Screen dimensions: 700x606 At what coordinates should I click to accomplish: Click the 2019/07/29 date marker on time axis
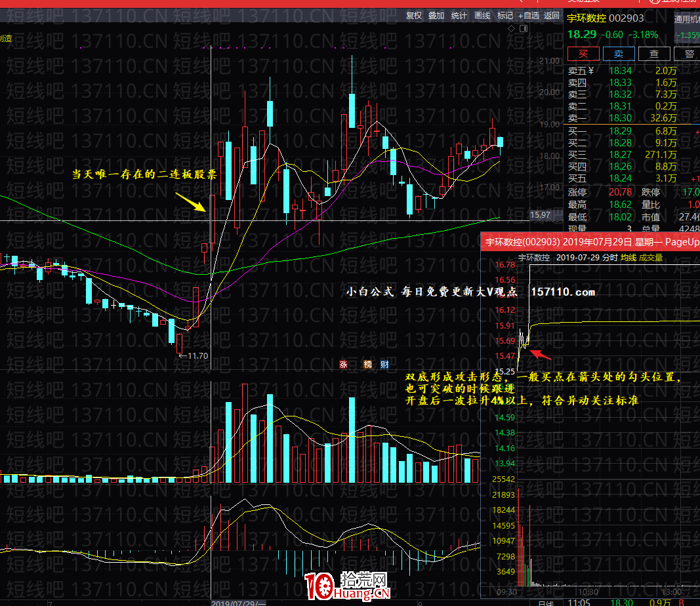[x=237, y=602]
